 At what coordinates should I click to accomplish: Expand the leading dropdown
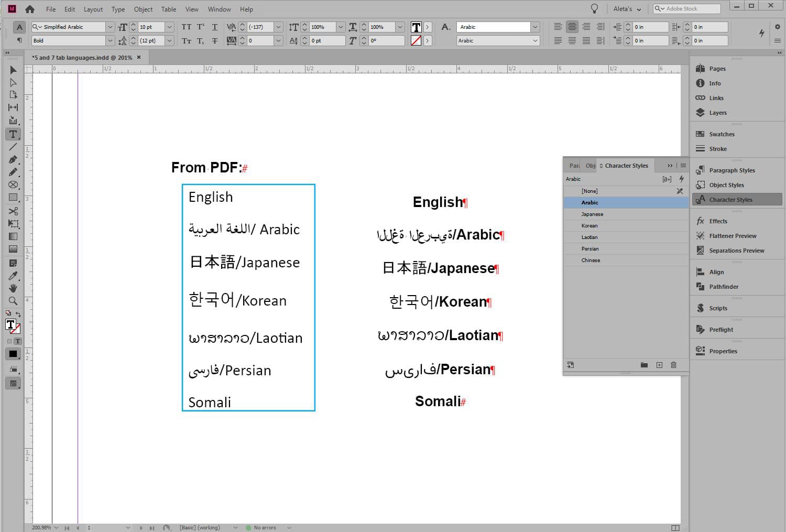[169, 40]
